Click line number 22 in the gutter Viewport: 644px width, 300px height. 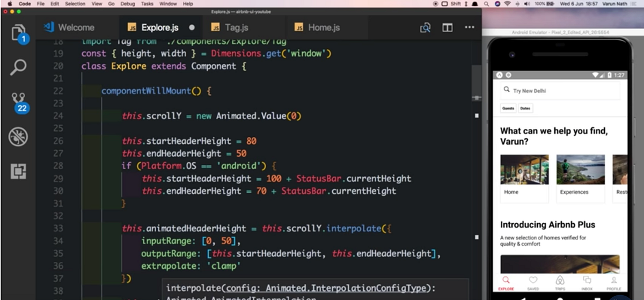point(58,91)
